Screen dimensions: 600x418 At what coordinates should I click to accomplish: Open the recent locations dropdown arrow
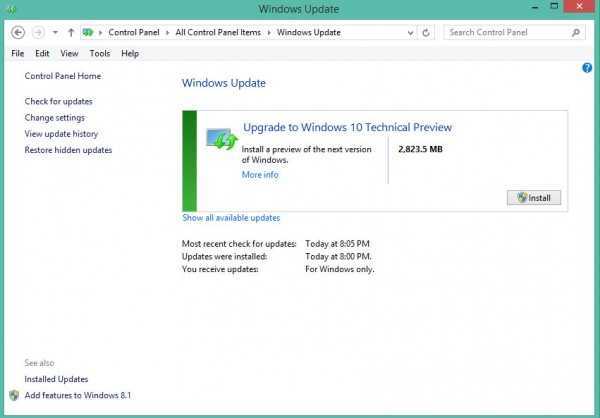pyautogui.click(x=55, y=33)
